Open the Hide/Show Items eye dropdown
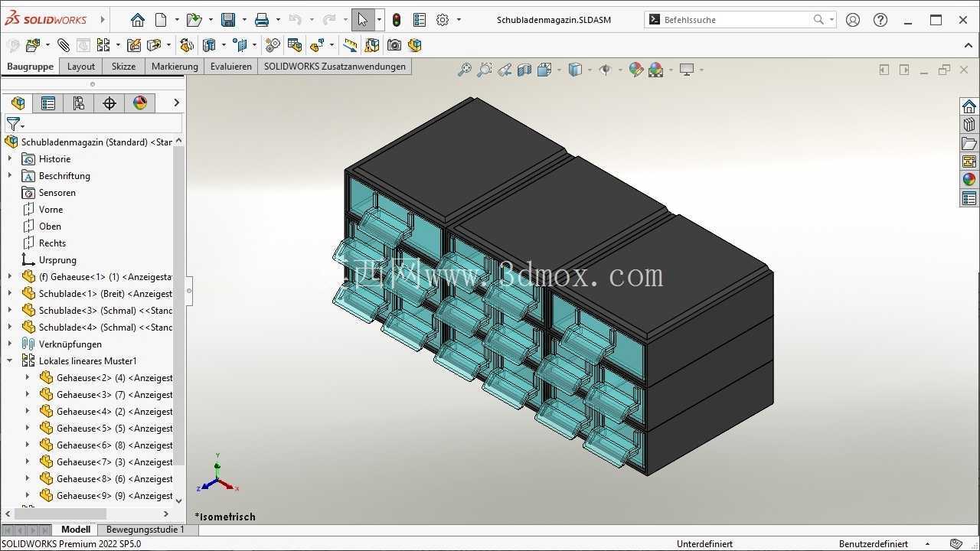 point(620,70)
